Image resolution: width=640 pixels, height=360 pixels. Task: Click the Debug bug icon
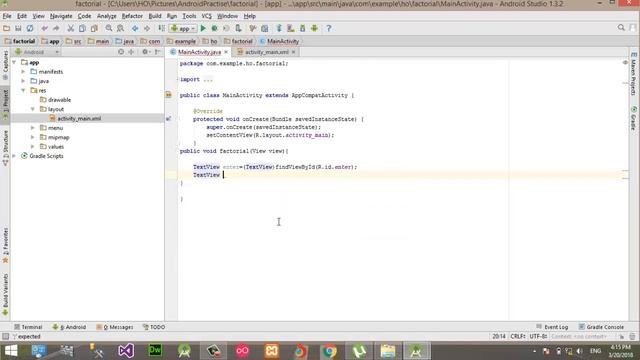pos(215,28)
